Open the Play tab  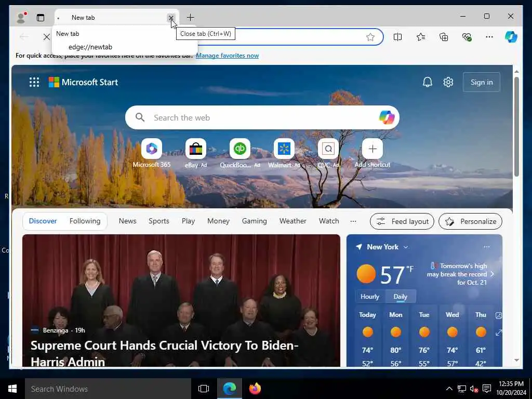(x=188, y=221)
